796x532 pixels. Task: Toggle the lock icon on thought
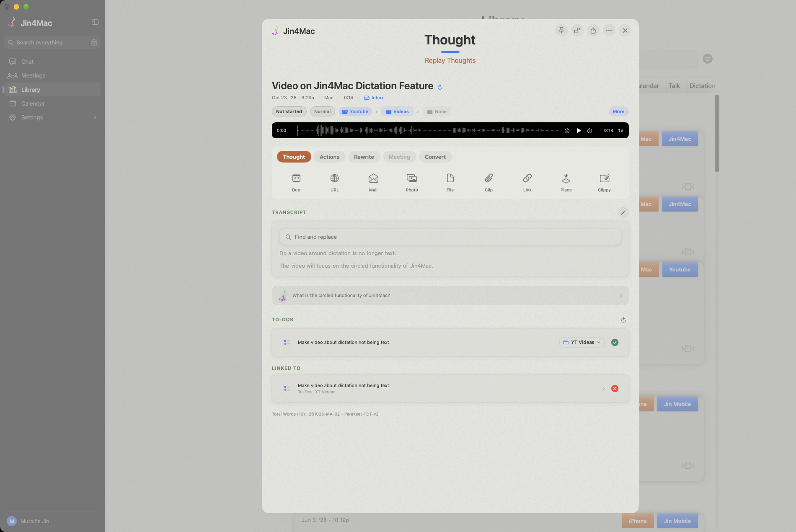[x=577, y=30]
